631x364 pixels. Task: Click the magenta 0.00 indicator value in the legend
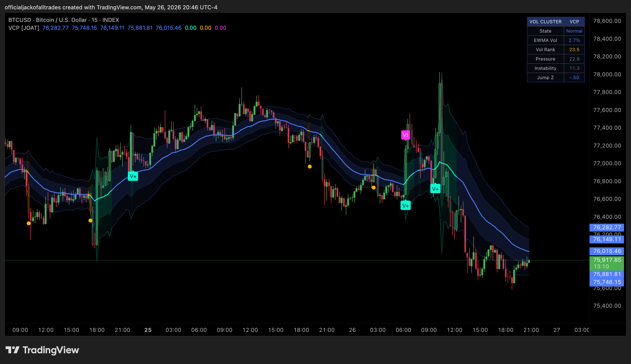click(221, 28)
